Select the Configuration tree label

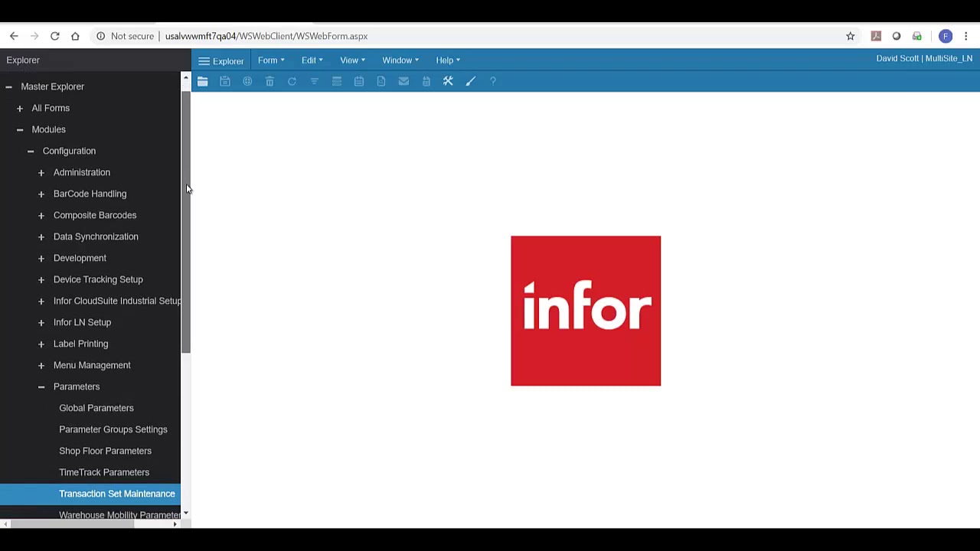click(x=69, y=151)
